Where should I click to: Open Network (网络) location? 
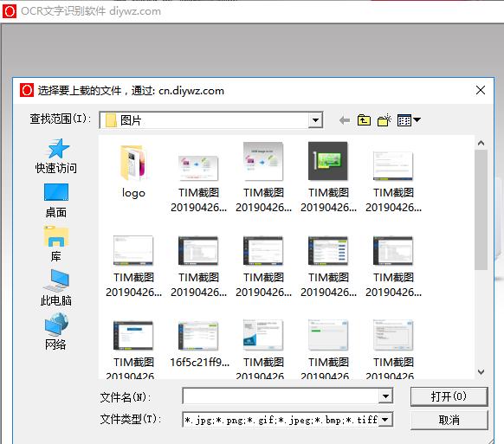click(x=56, y=331)
